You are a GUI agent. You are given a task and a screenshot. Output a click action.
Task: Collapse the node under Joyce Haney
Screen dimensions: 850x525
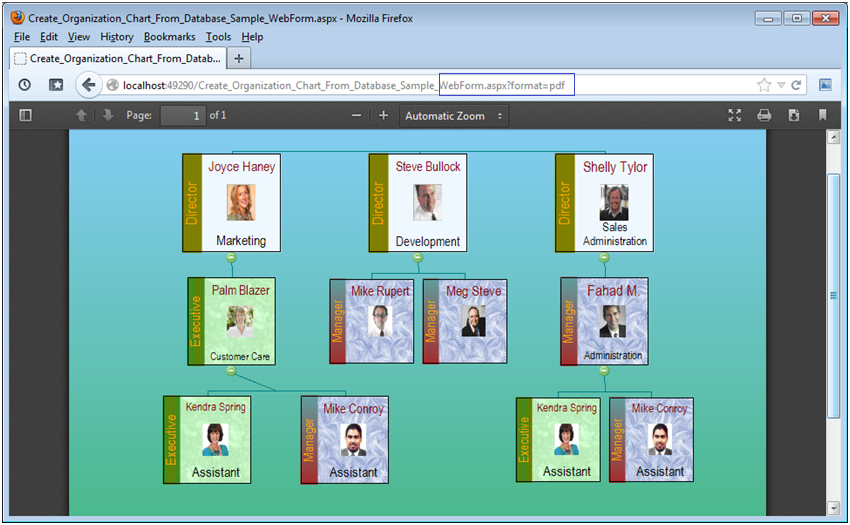[x=232, y=258]
